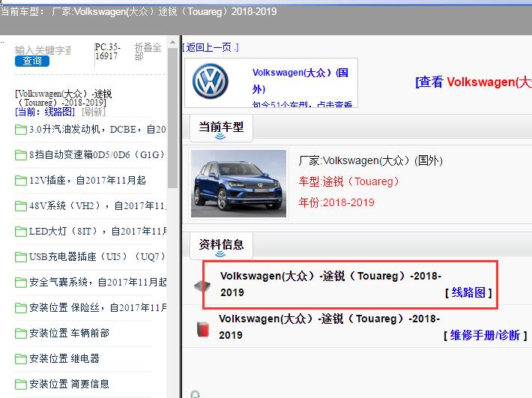Click the 车型:途锐（Touareg）text
Screen dimensions: 532x398
pos(348,181)
